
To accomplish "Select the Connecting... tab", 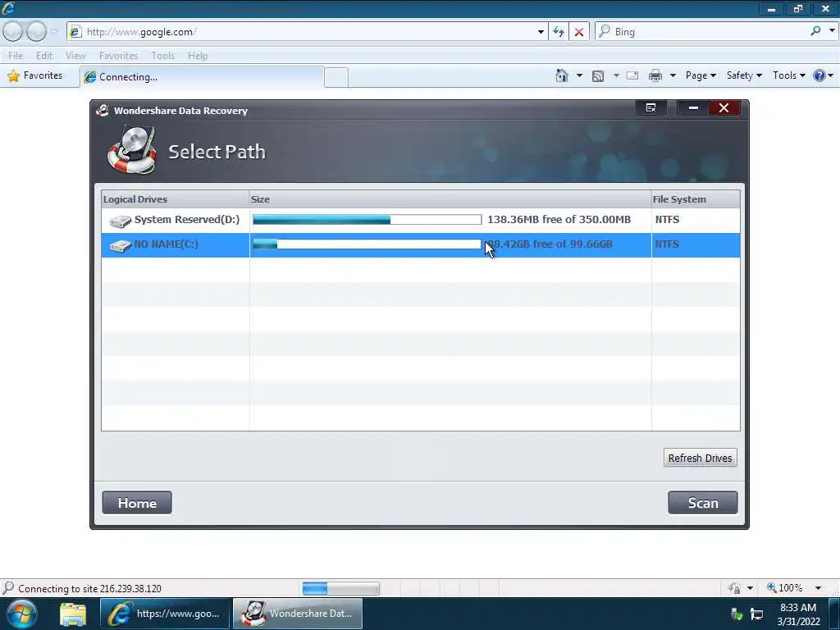I will tap(202, 76).
